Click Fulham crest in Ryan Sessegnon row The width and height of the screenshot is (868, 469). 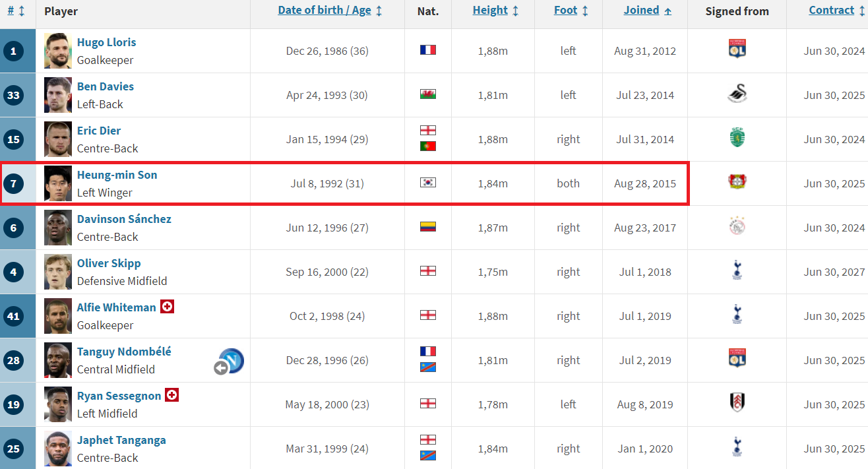737,404
